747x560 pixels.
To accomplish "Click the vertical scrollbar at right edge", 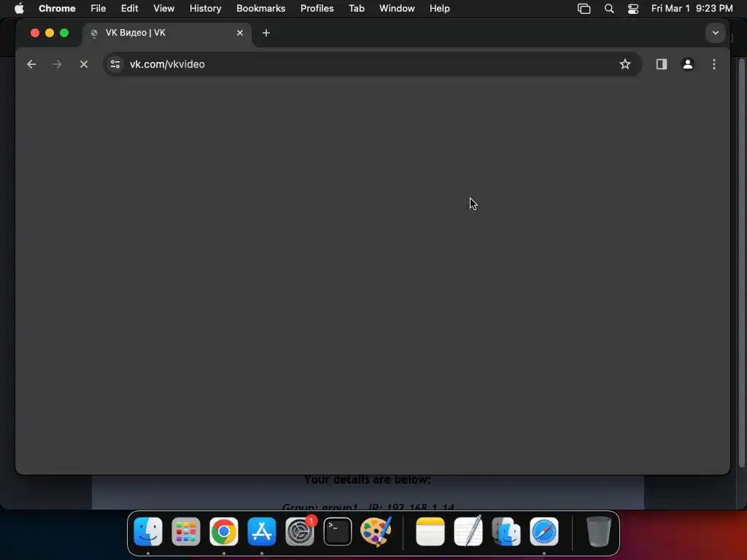I will [x=741, y=262].
